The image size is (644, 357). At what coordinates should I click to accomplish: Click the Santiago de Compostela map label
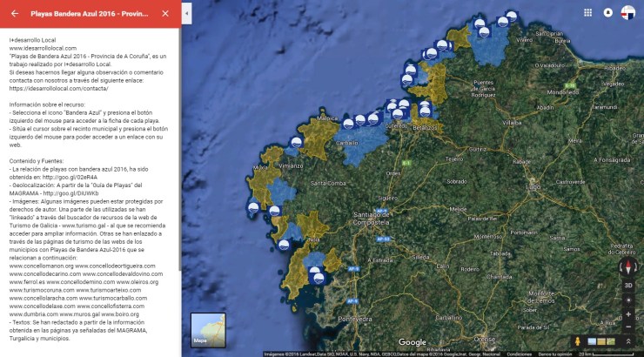click(372, 219)
